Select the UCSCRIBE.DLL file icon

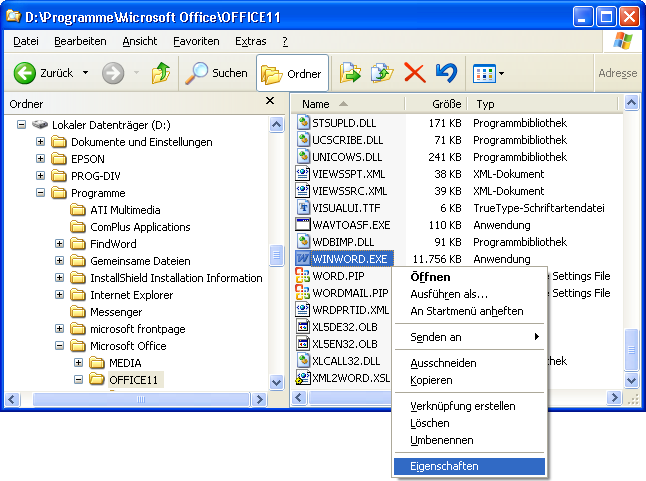(x=303, y=140)
